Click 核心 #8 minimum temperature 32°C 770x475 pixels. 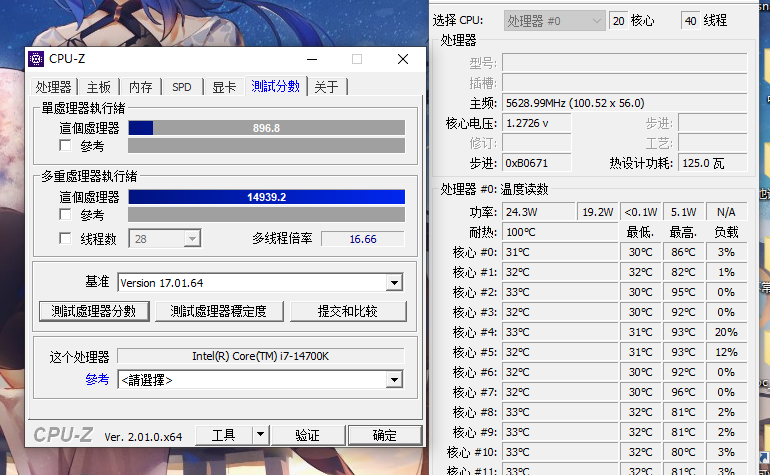click(x=640, y=412)
